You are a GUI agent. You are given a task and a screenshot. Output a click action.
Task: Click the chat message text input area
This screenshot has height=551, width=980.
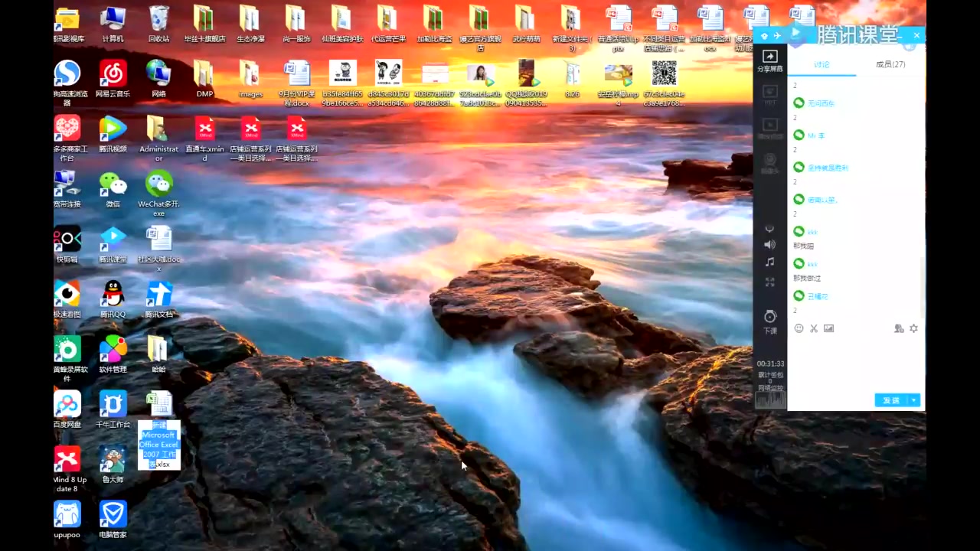(855, 363)
